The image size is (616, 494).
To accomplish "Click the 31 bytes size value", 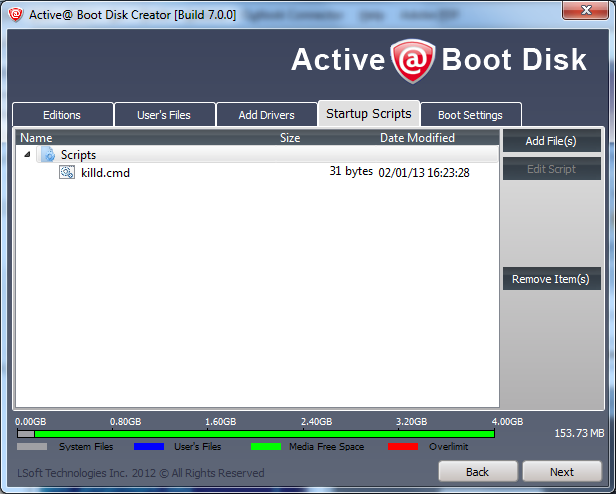I will click(351, 171).
